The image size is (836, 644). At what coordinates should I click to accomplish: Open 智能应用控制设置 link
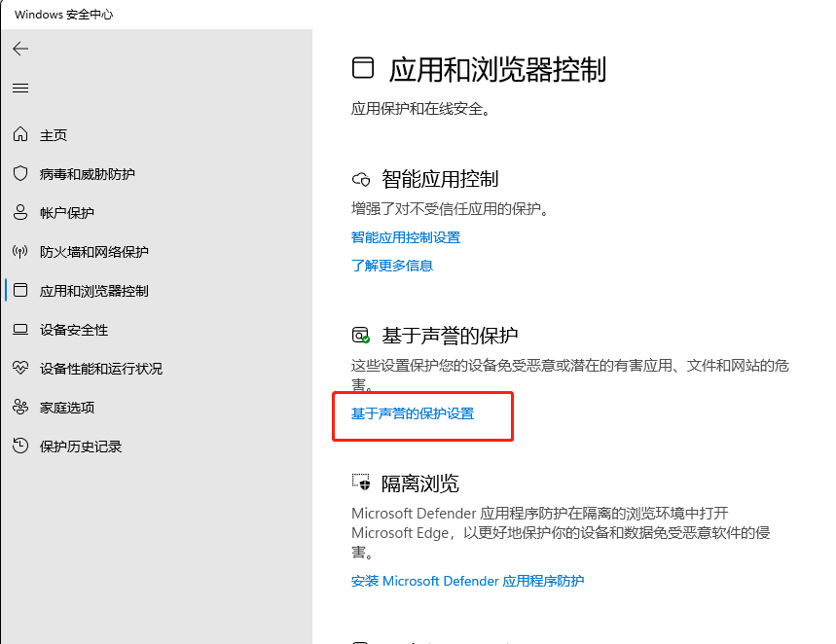pos(406,237)
